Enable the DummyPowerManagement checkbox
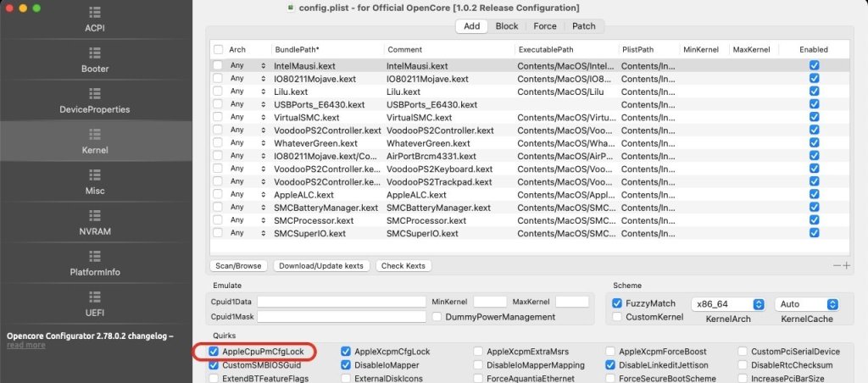868x383 pixels. [x=437, y=317]
